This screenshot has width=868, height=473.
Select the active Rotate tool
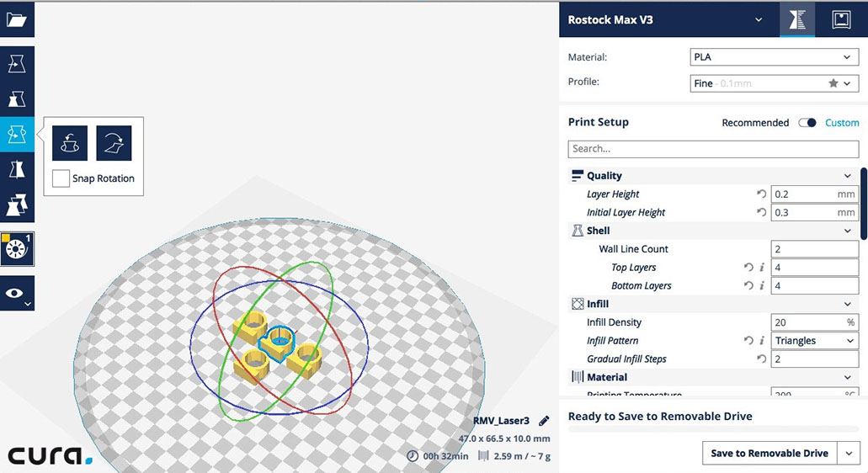(x=17, y=135)
